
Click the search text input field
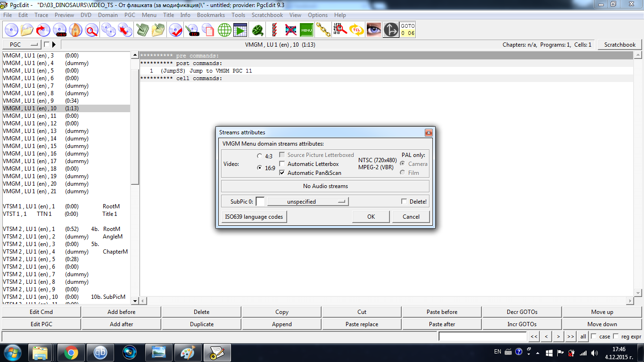(x=483, y=337)
